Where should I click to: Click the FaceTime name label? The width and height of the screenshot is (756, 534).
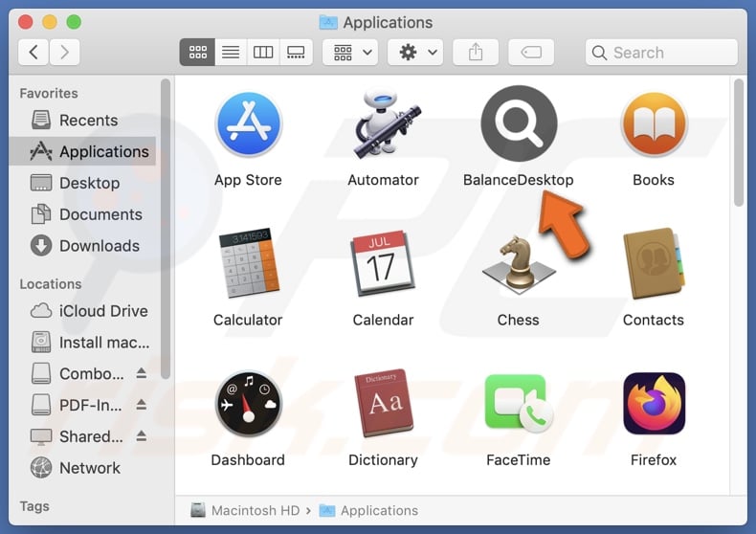click(519, 459)
